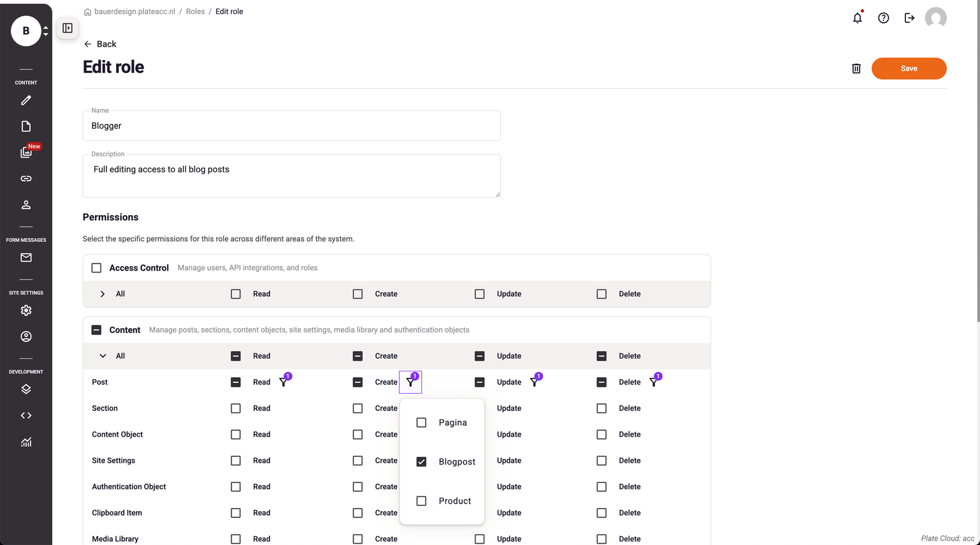Open site settings gear in sidebar
This screenshot has height=545, width=980.
(x=26, y=310)
